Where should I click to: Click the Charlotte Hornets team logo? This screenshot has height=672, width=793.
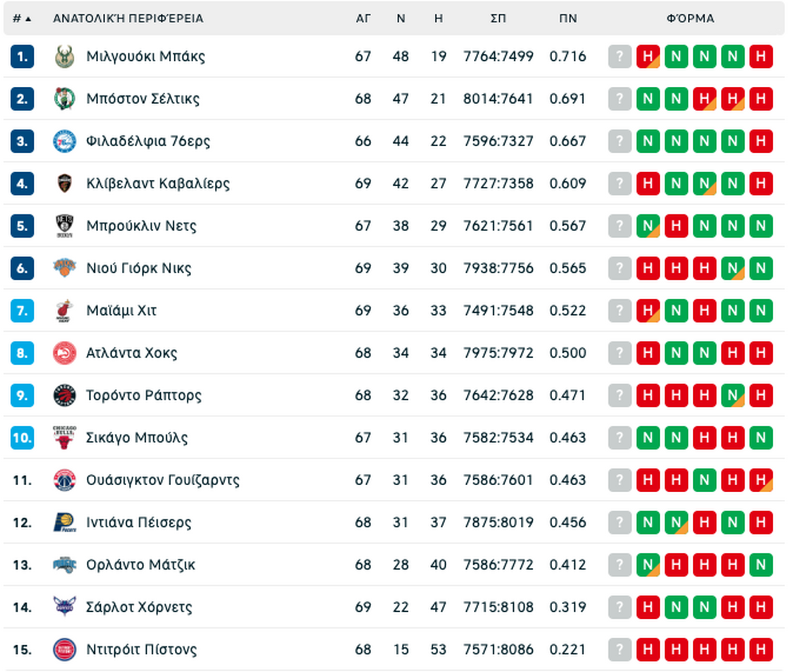pyautogui.click(x=64, y=607)
